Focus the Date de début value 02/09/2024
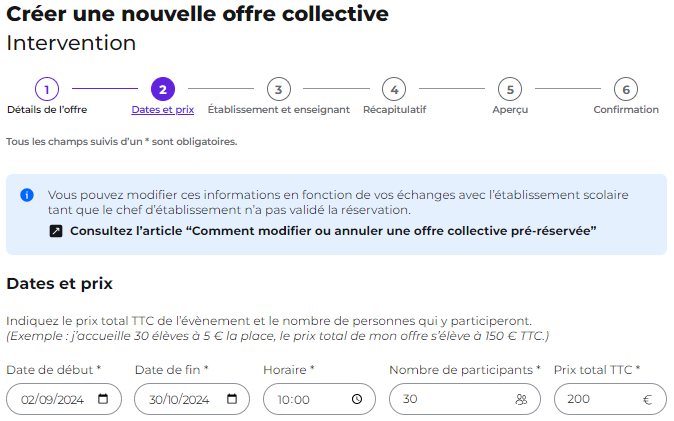The height and width of the screenshot is (421, 674). (x=52, y=400)
